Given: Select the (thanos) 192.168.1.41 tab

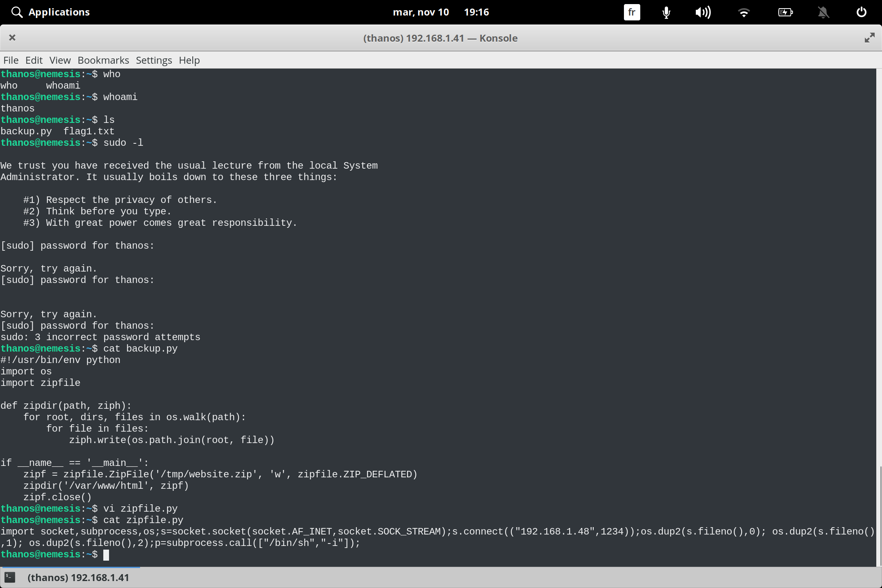Looking at the screenshot, I should click(78, 577).
